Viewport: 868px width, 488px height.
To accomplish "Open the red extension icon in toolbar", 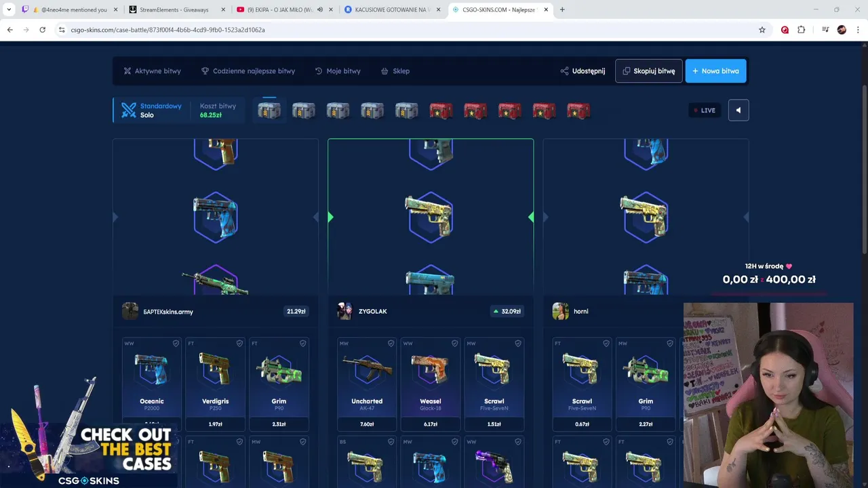I will 785,30.
